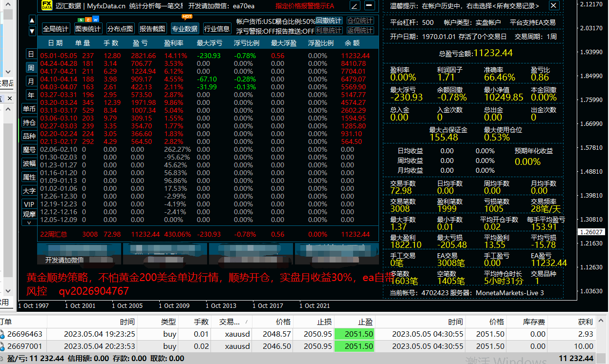Toggle the 单币 sidebar option
The image size is (609, 364).
[x=29, y=109]
